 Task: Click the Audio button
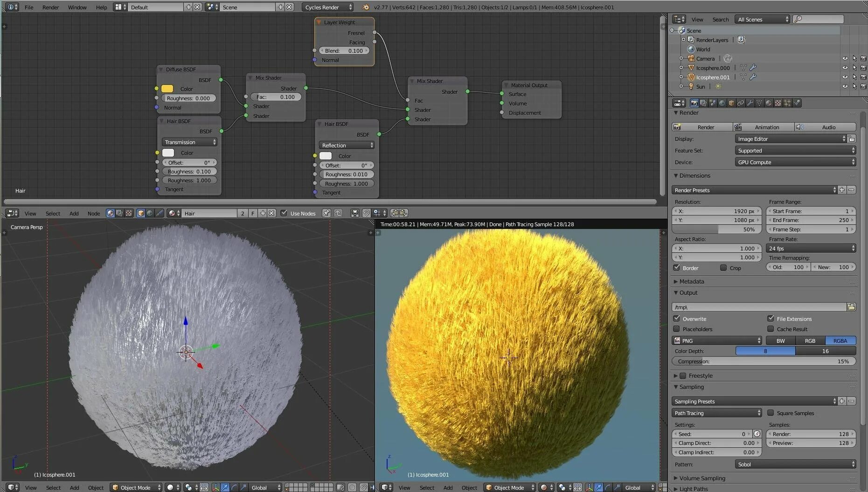pos(825,127)
